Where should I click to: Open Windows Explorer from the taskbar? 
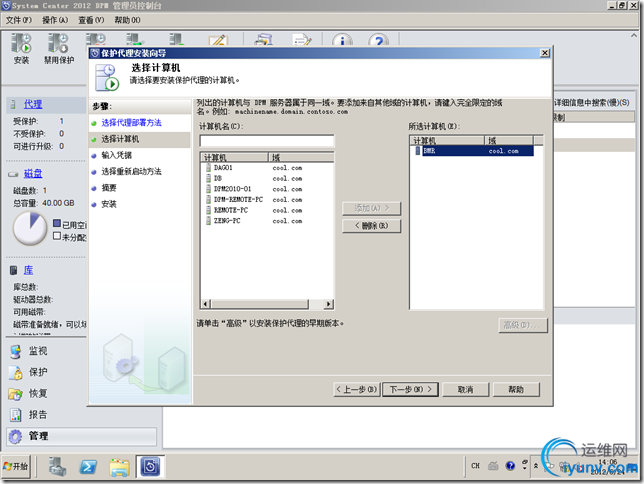click(x=120, y=466)
